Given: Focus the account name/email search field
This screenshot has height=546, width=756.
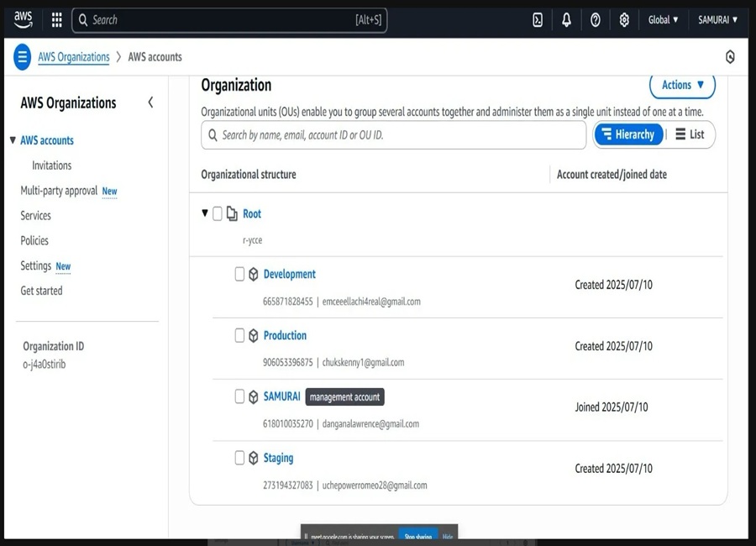Looking at the screenshot, I should pos(393,135).
